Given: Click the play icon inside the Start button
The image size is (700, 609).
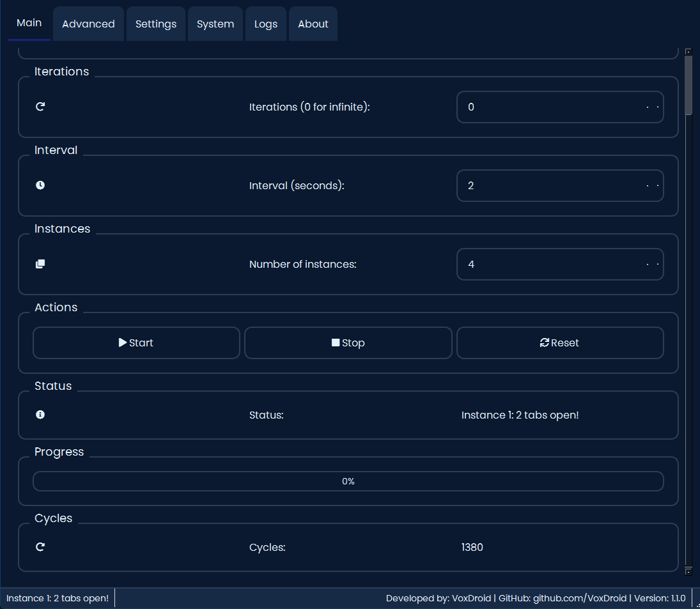Looking at the screenshot, I should point(122,343).
